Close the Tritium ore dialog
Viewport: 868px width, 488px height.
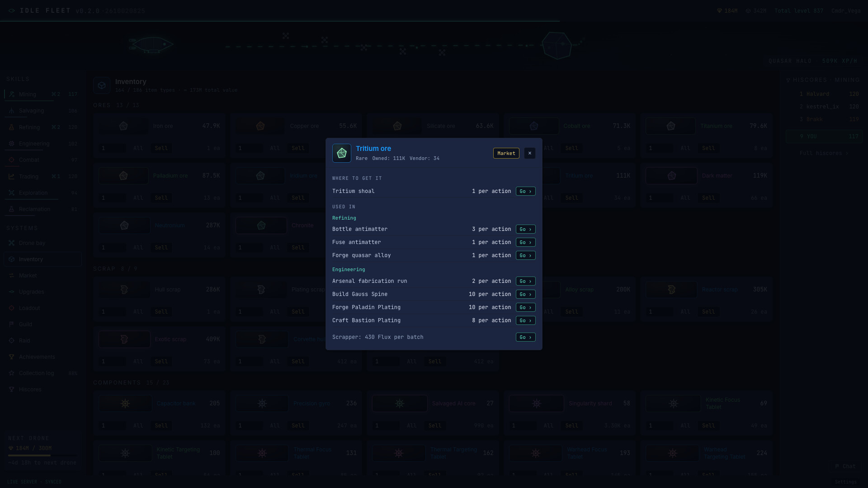(530, 153)
